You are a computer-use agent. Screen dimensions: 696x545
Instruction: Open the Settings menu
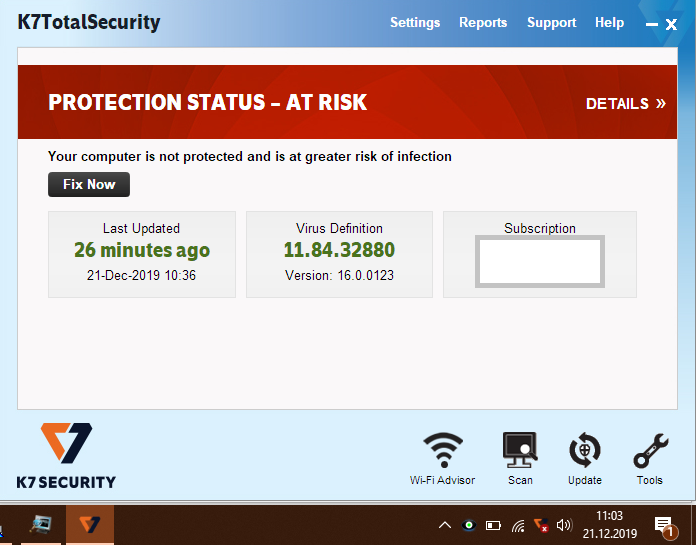point(415,22)
